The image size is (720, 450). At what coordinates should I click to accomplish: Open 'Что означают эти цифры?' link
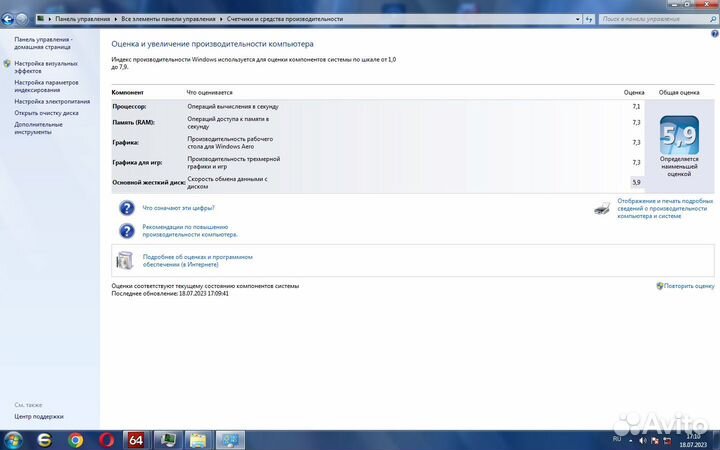click(x=178, y=208)
